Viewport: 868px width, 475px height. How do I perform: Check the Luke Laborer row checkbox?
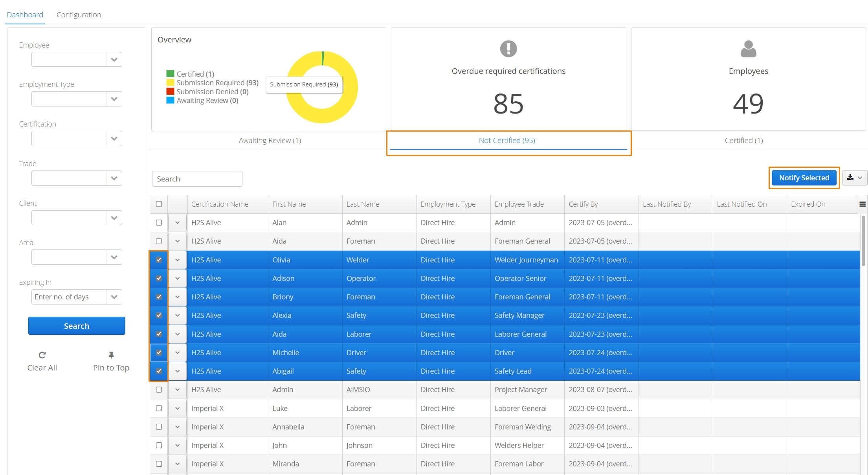click(x=159, y=408)
